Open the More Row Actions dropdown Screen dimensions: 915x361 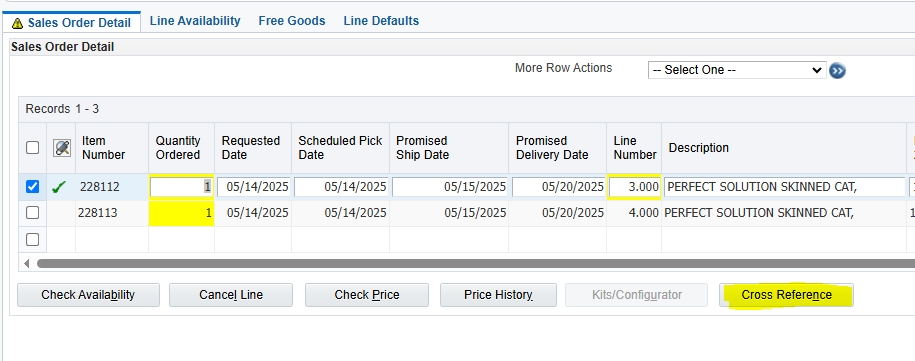click(737, 70)
